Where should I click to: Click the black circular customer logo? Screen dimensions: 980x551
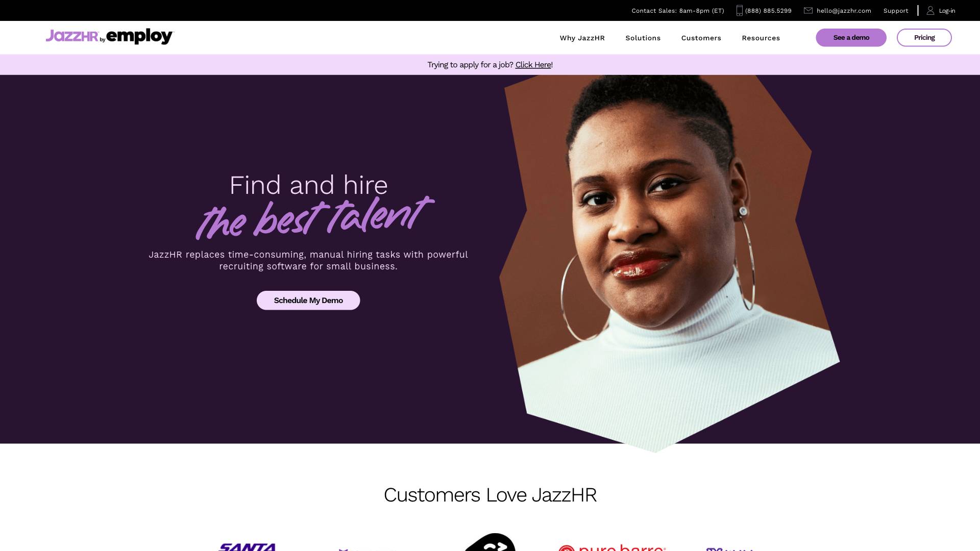point(490,542)
